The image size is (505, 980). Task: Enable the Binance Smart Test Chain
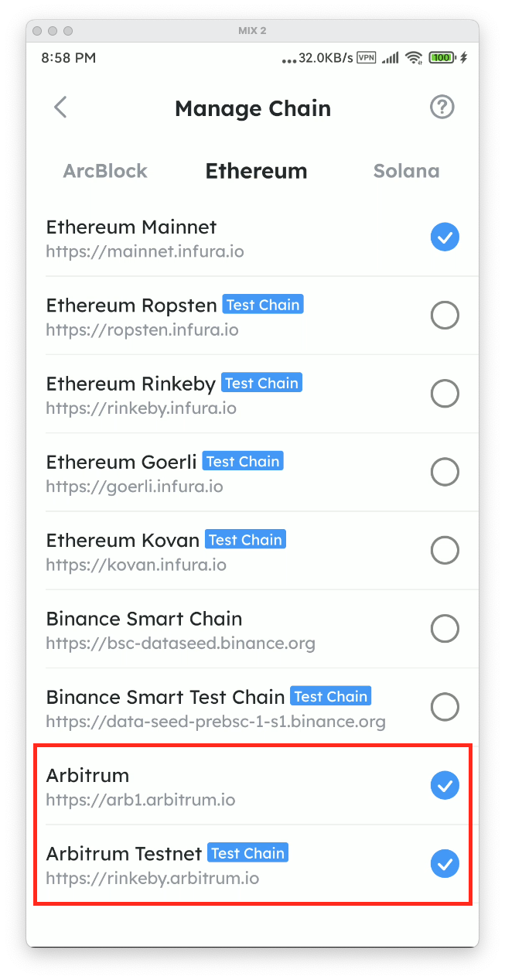pos(445,707)
